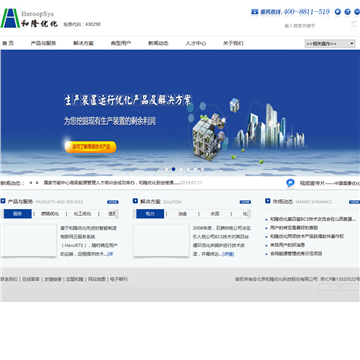360x360 pixels.
Task: Click 联系我们 footer link
Action: point(9,279)
